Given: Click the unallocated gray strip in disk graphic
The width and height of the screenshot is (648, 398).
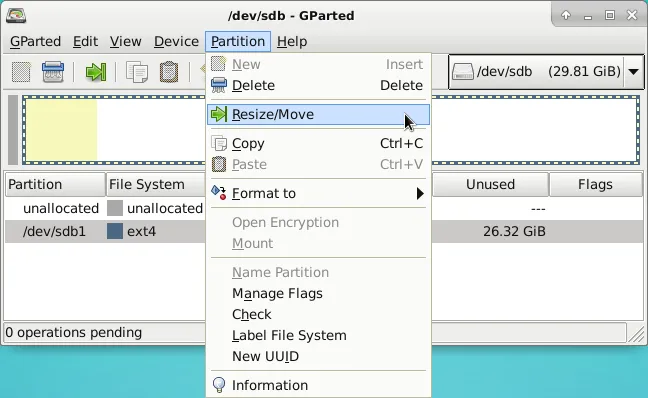Looking at the screenshot, I should 13,130.
